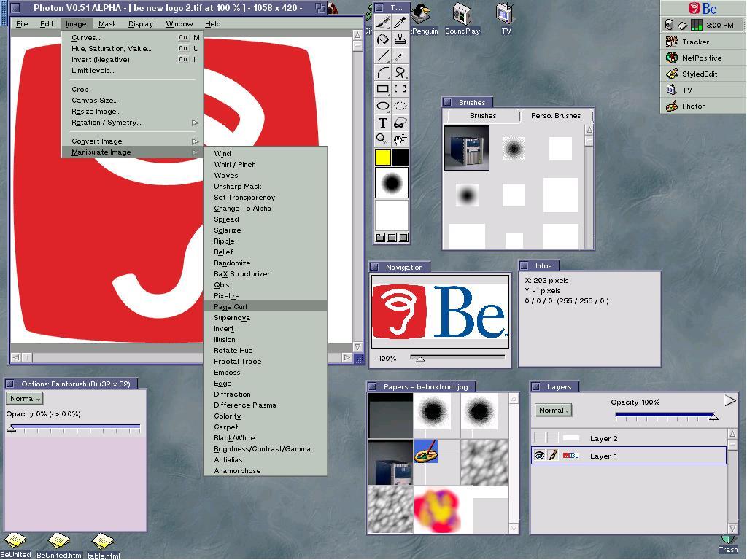
Task: Choose Emboss from Manipulate Image submenu
Action: click(266, 373)
